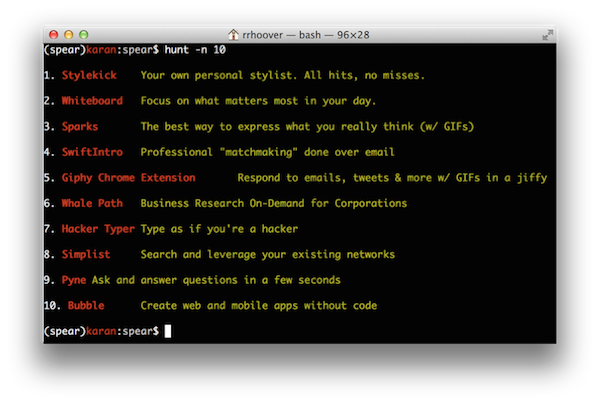Select the product name 'Stylekick'
The height and width of the screenshot is (404, 600).
point(89,75)
